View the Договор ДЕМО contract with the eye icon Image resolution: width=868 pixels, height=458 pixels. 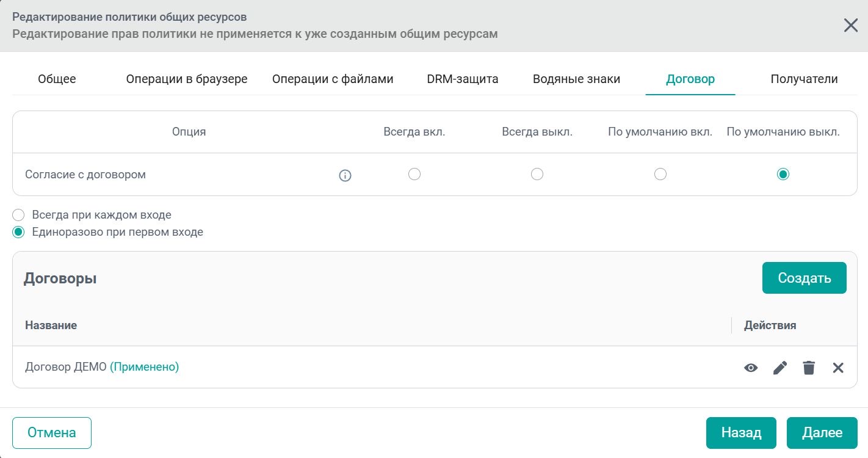pyautogui.click(x=751, y=368)
